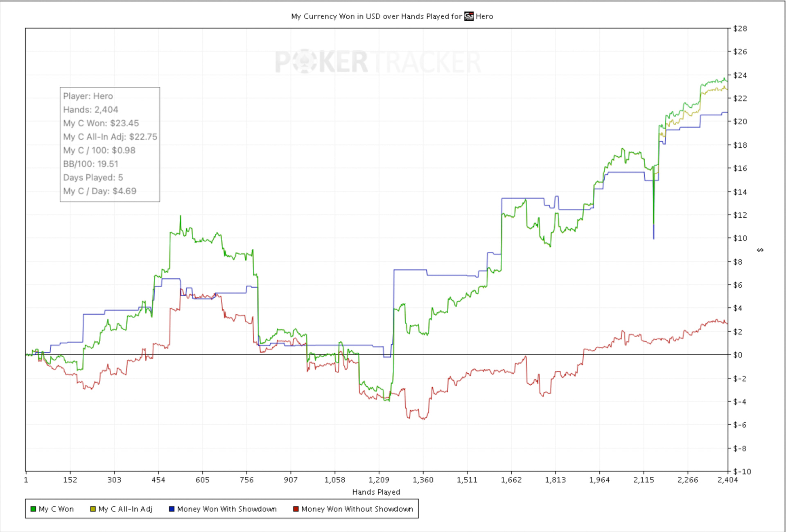Click the 2,115 hands x-axis label
786x532 pixels.
[644, 480]
